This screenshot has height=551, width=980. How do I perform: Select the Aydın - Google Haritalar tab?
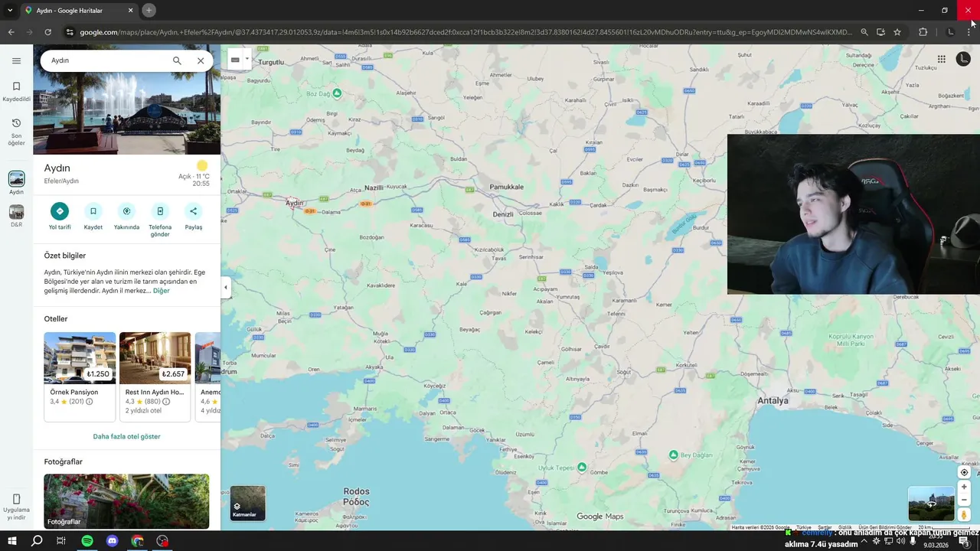click(x=78, y=10)
